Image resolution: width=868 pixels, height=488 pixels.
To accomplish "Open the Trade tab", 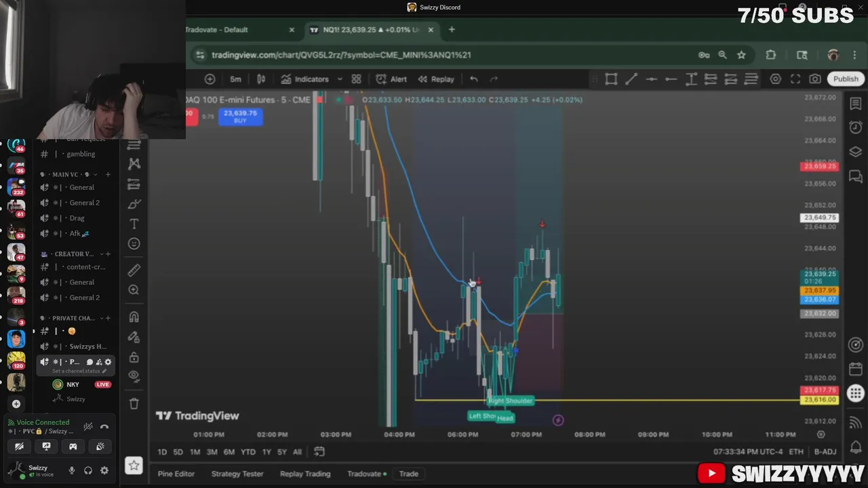I will click(x=409, y=474).
